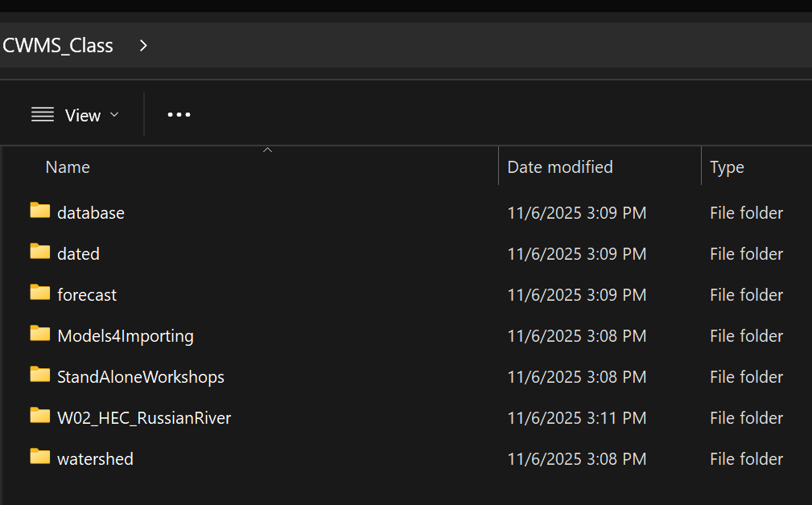Expand the chevron after CWMS_Class breadcrumb
The height and width of the screenshot is (505, 812).
coord(143,46)
